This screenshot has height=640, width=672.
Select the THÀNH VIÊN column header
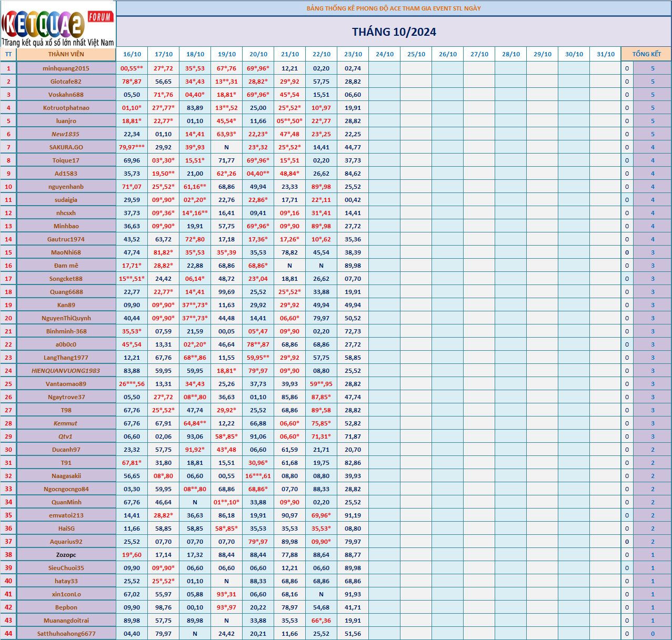pyautogui.click(x=66, y=54)
